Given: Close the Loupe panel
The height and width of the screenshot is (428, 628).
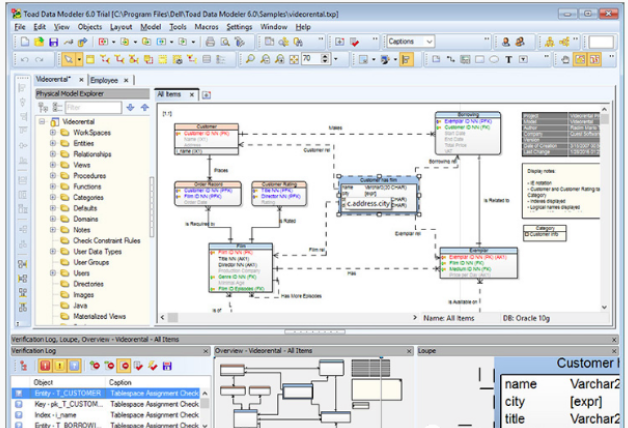Looking at the screenshot, I should coord(614,351).
